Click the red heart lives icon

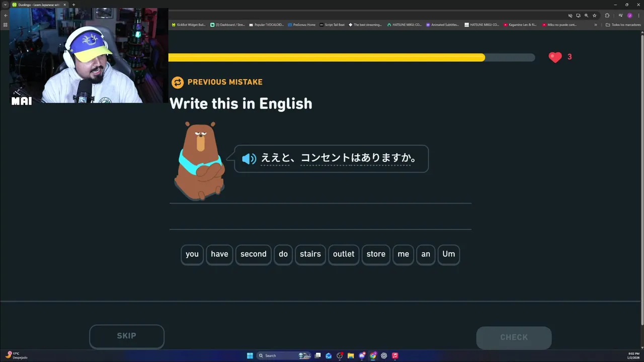click(x=555, y=57)
